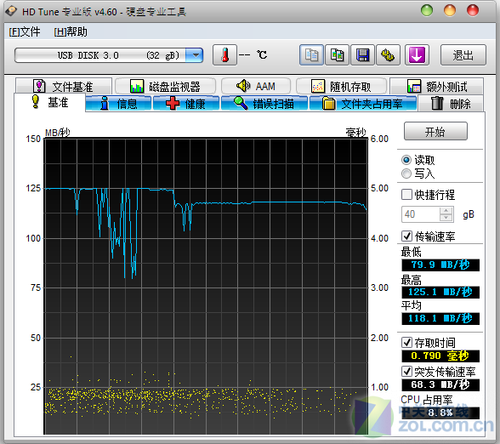Switch to the 健康 tab
500x444 pixels.
click(x=186, y=104)
